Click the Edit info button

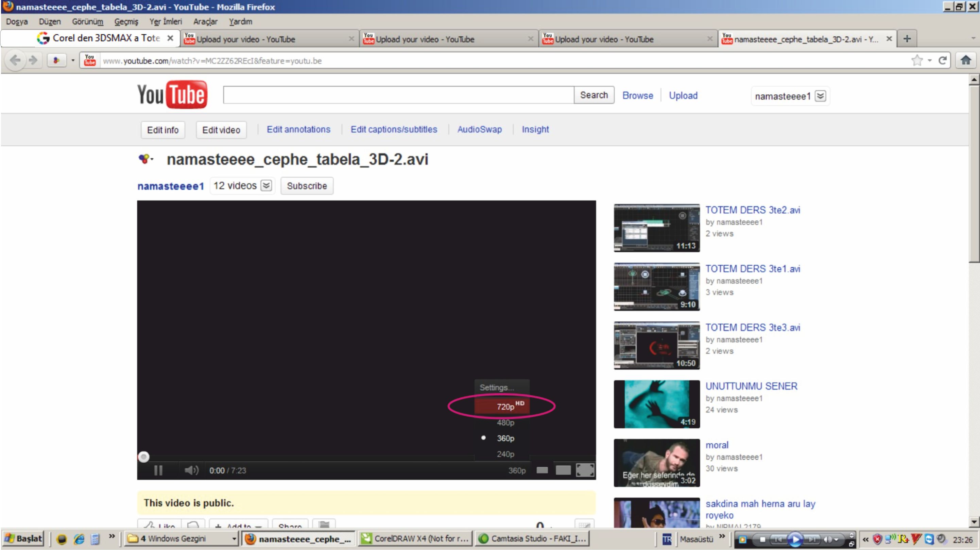163,130
